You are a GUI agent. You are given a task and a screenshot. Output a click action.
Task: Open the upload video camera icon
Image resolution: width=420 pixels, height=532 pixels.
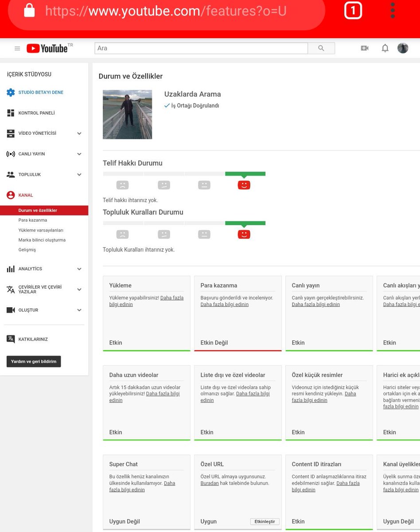pyautogui.click(x=365, y=48)
